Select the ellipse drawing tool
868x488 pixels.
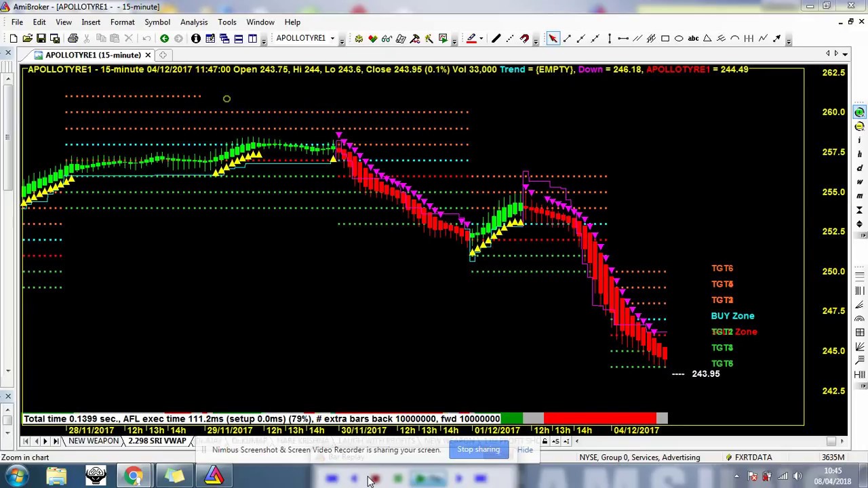pos(679,39)
